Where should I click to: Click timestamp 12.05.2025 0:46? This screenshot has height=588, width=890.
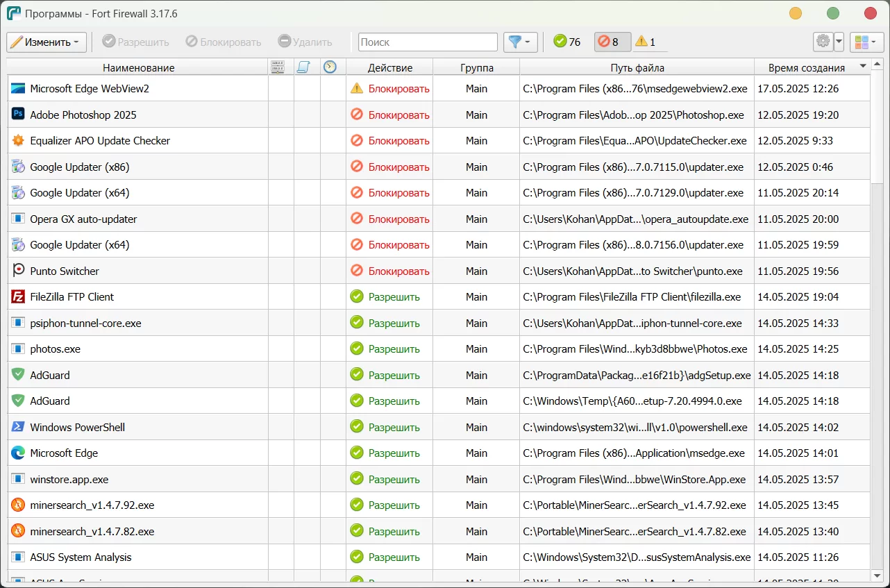point(796,167)
